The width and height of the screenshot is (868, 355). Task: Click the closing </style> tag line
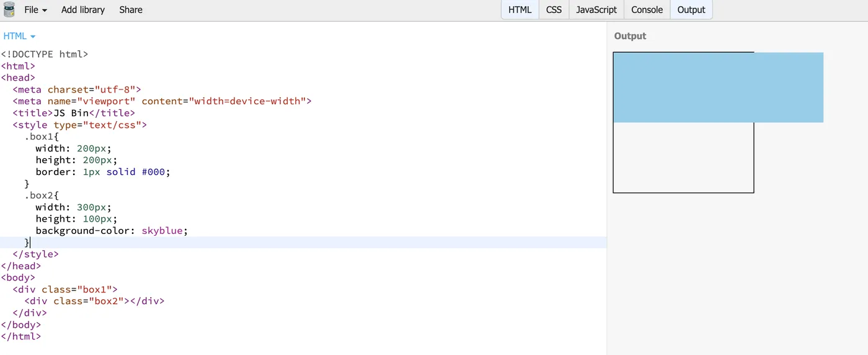click(35, 254)
